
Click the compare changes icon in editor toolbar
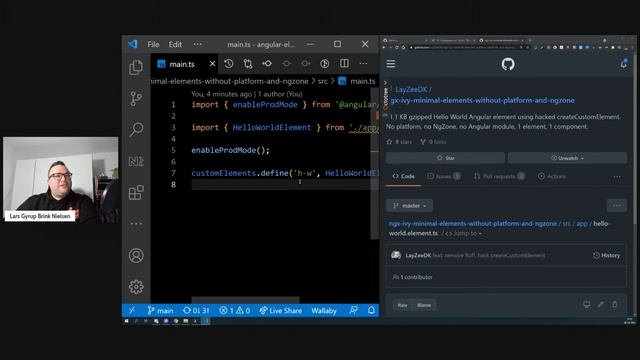(248, 64)
